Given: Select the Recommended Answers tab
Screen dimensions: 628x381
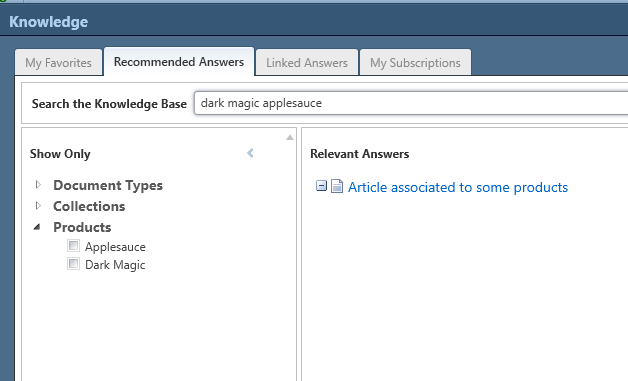Looking at the screenshot, I should pyautogui.click(x=179, y=62).
